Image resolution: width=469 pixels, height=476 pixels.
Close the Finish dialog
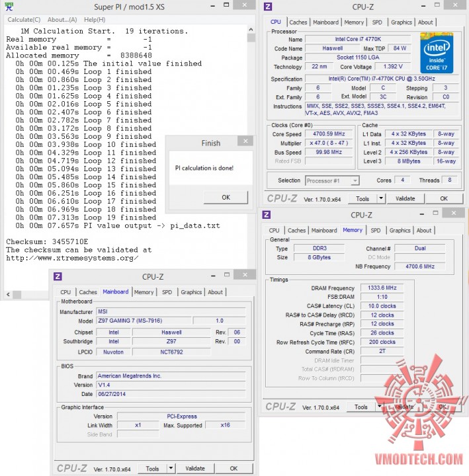coord(245,141)
